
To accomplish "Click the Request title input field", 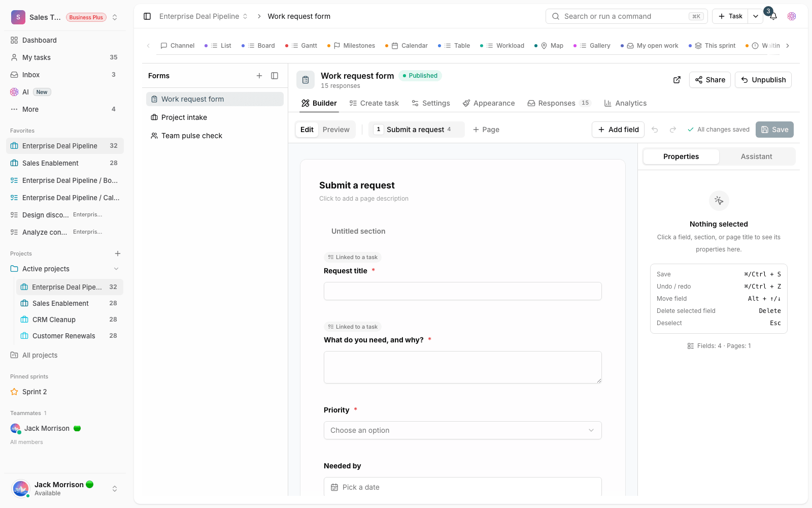I will pyautogui.click(x=463, y=291).
